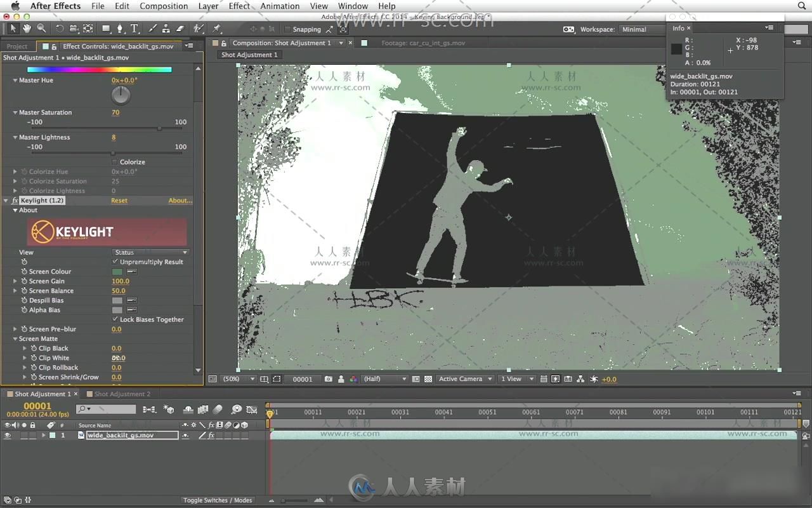Click Keylight About link

180,201
